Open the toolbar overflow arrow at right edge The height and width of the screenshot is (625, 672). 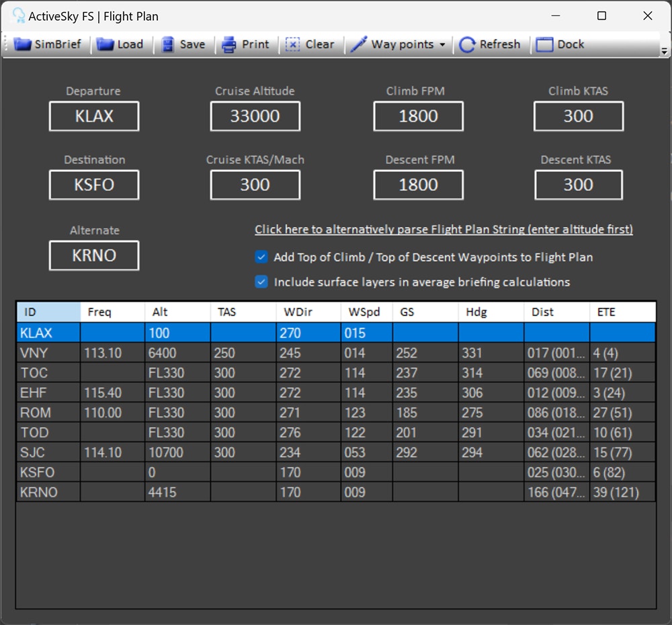point(664,51)
